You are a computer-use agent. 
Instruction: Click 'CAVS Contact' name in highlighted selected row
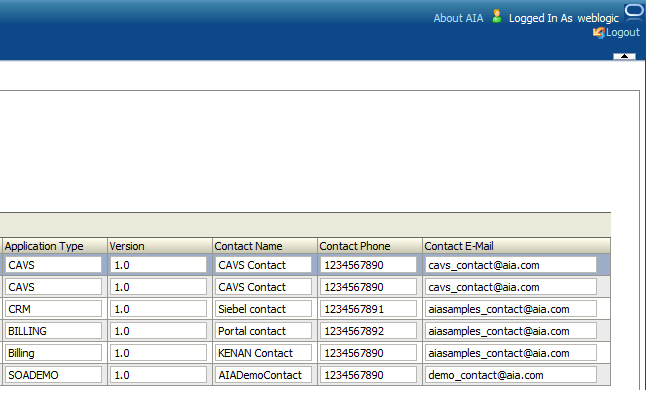(263, 265)
